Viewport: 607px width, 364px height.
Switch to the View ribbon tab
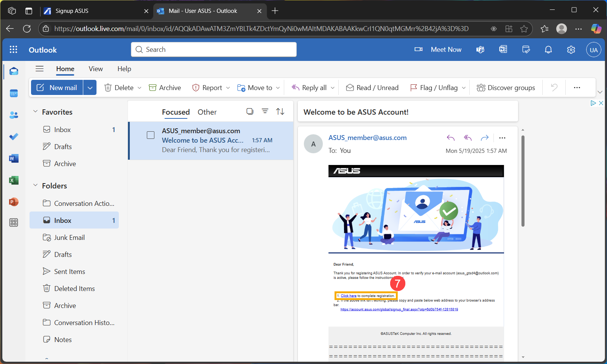point(96,68)
